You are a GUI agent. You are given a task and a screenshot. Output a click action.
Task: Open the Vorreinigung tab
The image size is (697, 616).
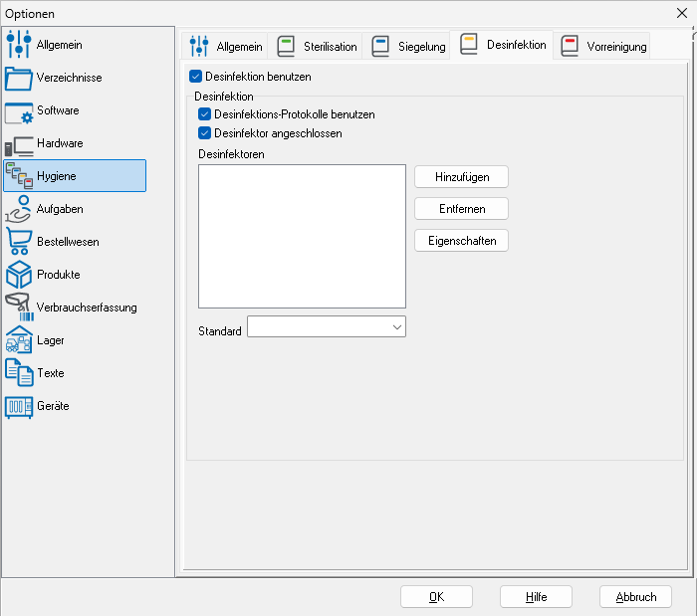pyautogui.click(x=603, y=47)
